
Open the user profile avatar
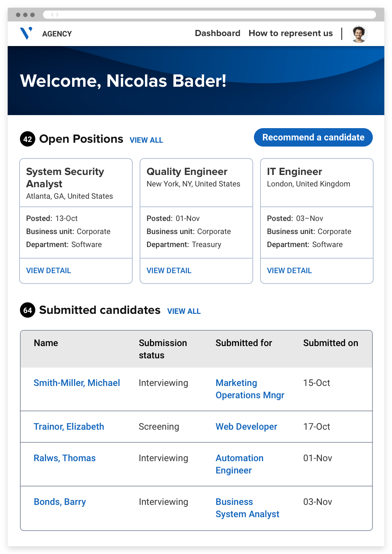click(359, 34)
